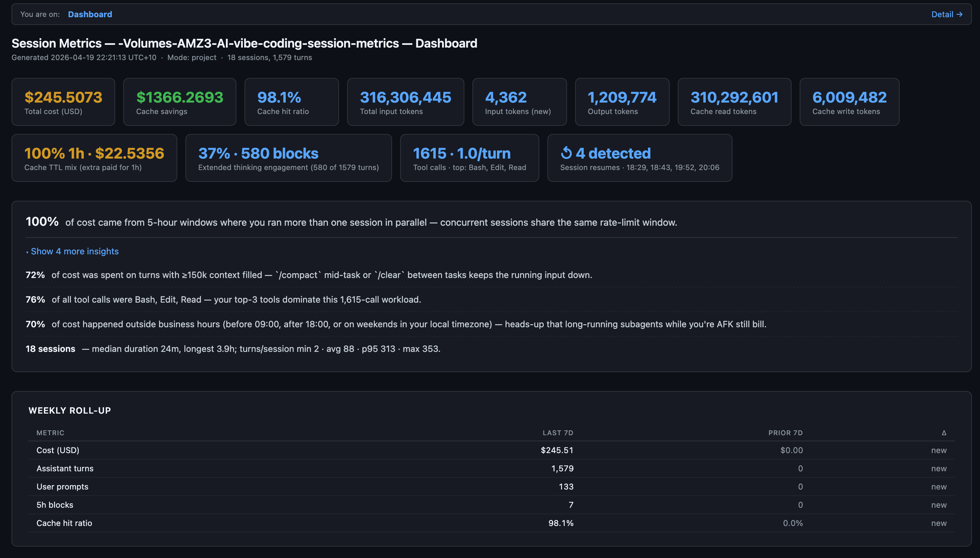The image size is (980, 558).
Task: Click the Extended thinking engagement card
Action: click(x=288, y=158)
